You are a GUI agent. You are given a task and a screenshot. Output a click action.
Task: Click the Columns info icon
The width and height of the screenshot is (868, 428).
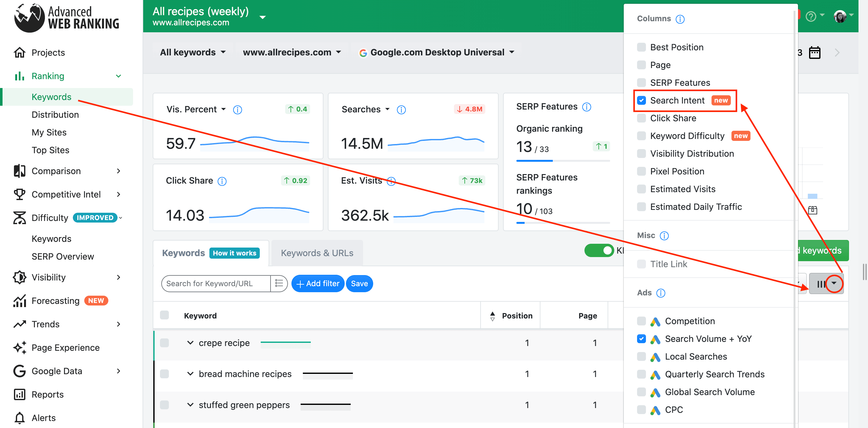tap(680, 19)
